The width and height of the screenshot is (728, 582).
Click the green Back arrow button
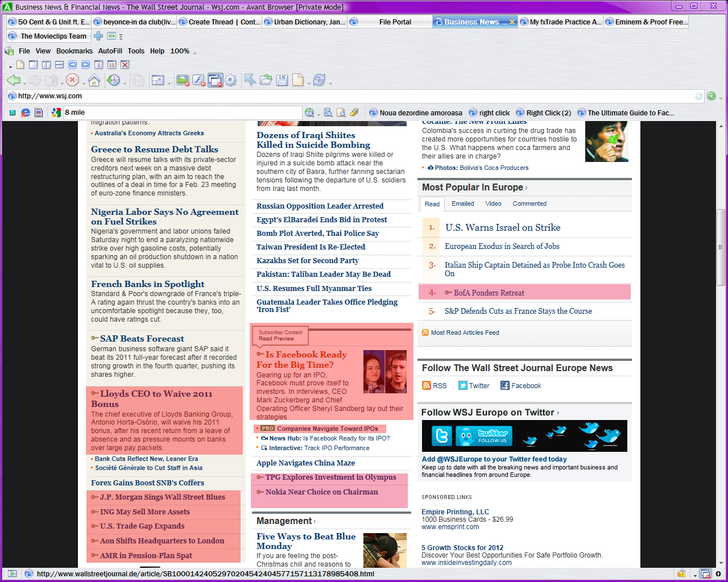click(13, 80)
